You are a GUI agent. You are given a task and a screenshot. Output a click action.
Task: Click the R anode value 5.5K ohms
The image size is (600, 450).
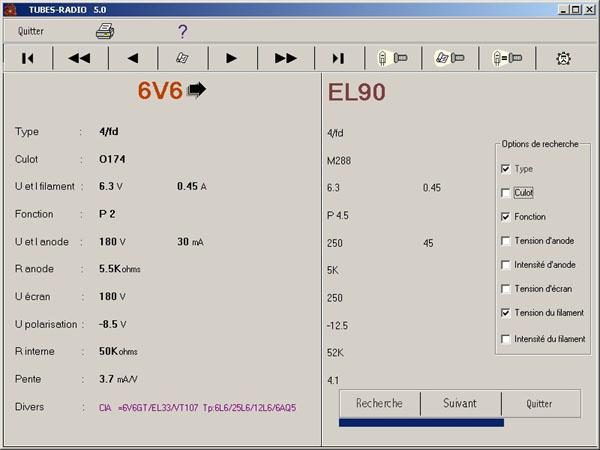120,269
